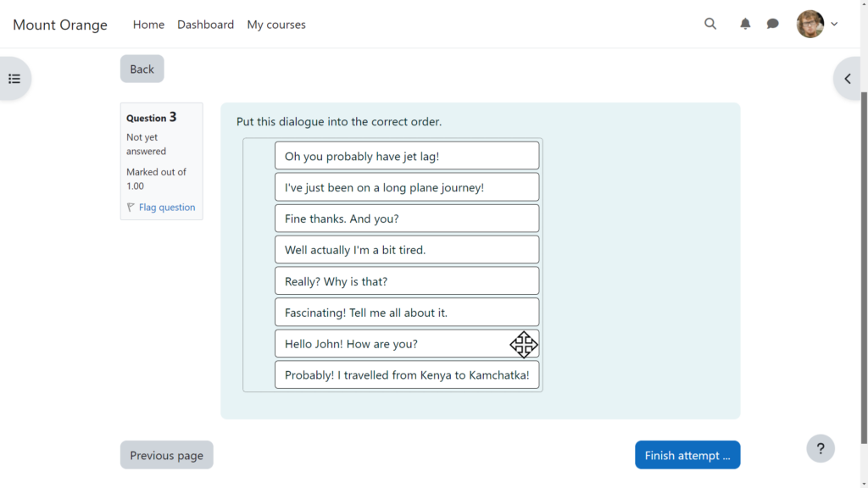Click the help question mark button
The image size is (868, 488).
coord(820,448)
